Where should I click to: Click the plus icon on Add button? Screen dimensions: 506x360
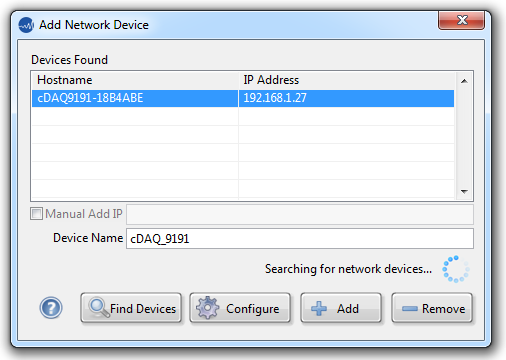319,308
